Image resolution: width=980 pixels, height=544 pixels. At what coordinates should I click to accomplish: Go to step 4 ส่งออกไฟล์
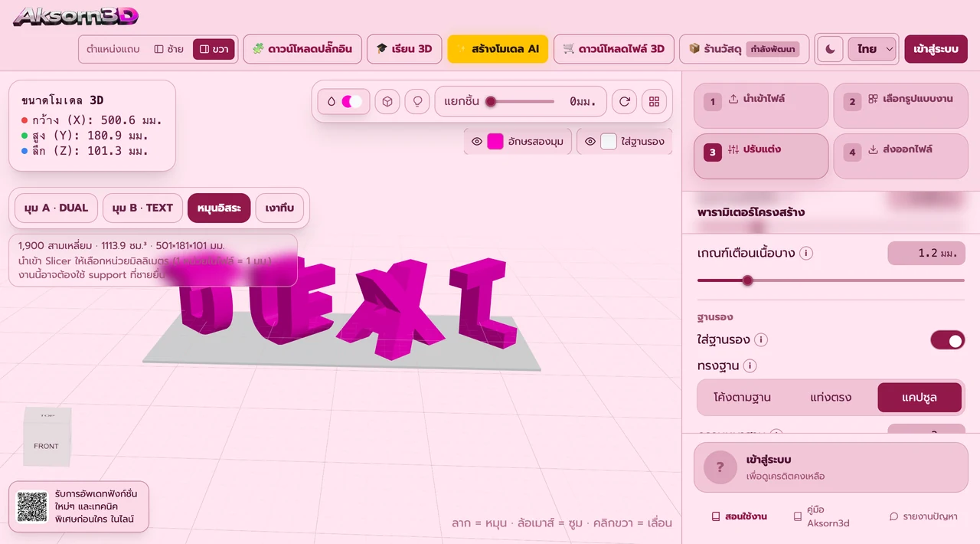[900, 156]
